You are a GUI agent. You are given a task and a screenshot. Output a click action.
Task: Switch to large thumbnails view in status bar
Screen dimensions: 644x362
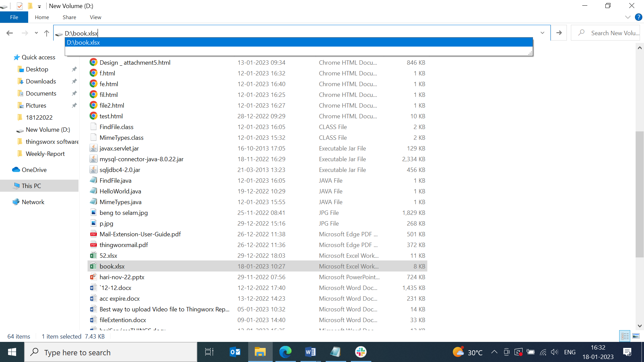tap(636, 336)
